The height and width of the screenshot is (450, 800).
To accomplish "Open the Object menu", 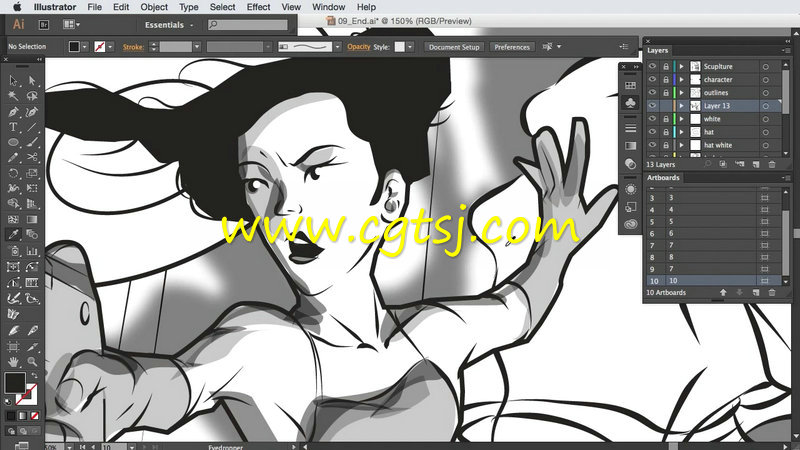I will tap(154, 7).
